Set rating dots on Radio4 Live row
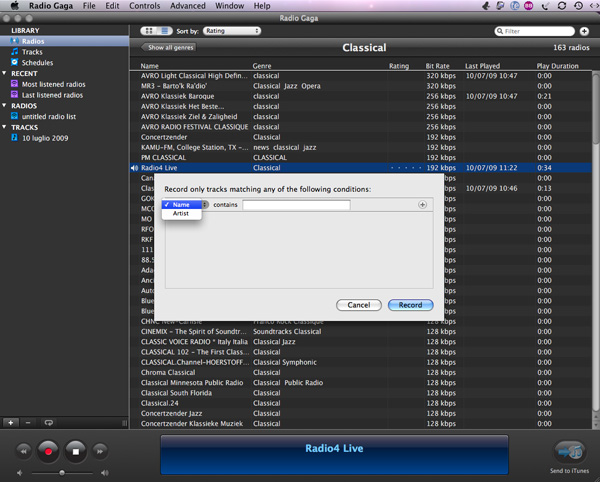The image size is (600, 482). 406,168
